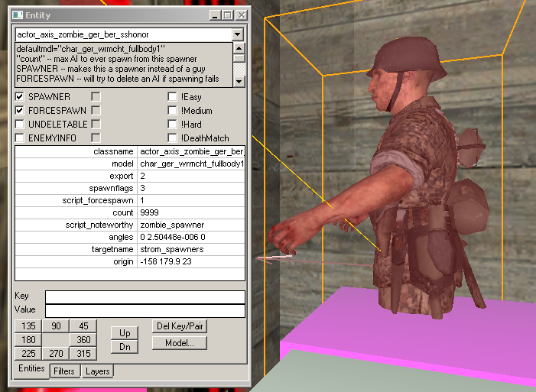Click the Del Key/Pair button
The width and height of the screenshot is (536, 392).
[180, 326]
